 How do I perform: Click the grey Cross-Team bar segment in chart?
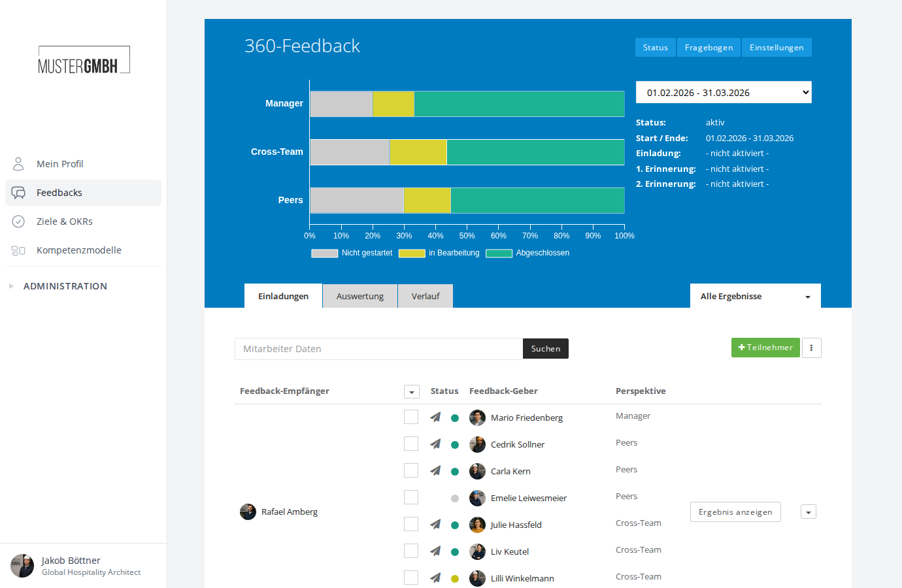(350, 152)
